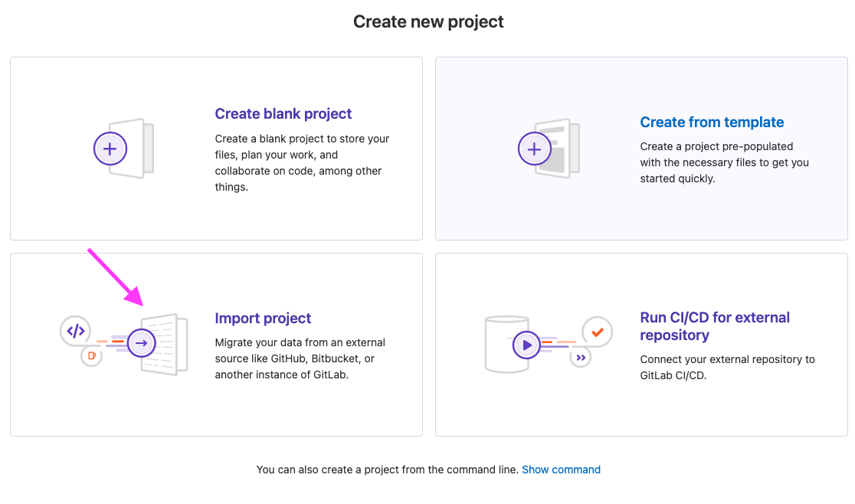Select the code </> icon in Import project illustration
Viewport: 855px width, 504px height.
pos(74,330)
